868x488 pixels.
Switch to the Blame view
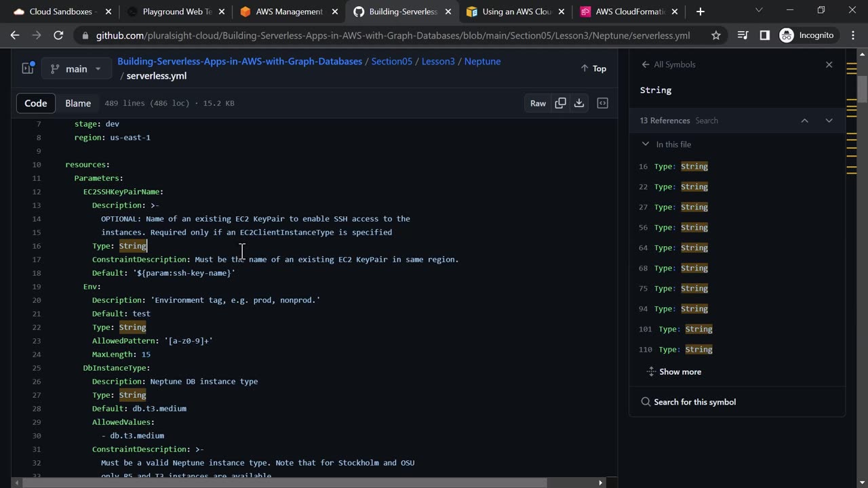78,103
